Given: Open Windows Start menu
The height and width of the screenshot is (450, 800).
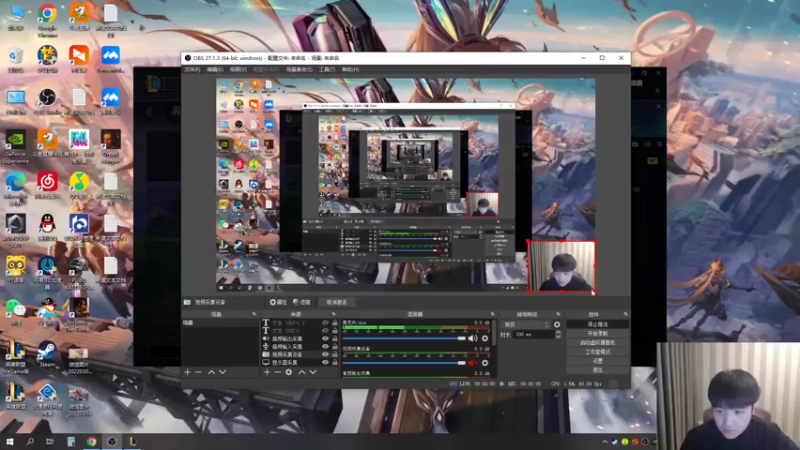Looking at the screenshot, I should coord(10,441).
